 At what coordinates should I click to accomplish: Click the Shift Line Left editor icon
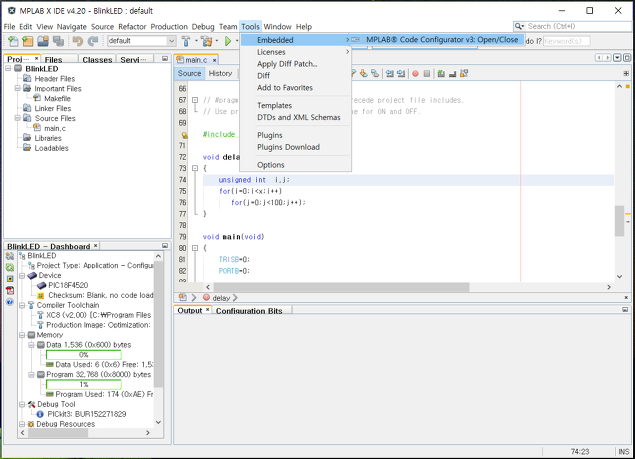click(390, 73)
